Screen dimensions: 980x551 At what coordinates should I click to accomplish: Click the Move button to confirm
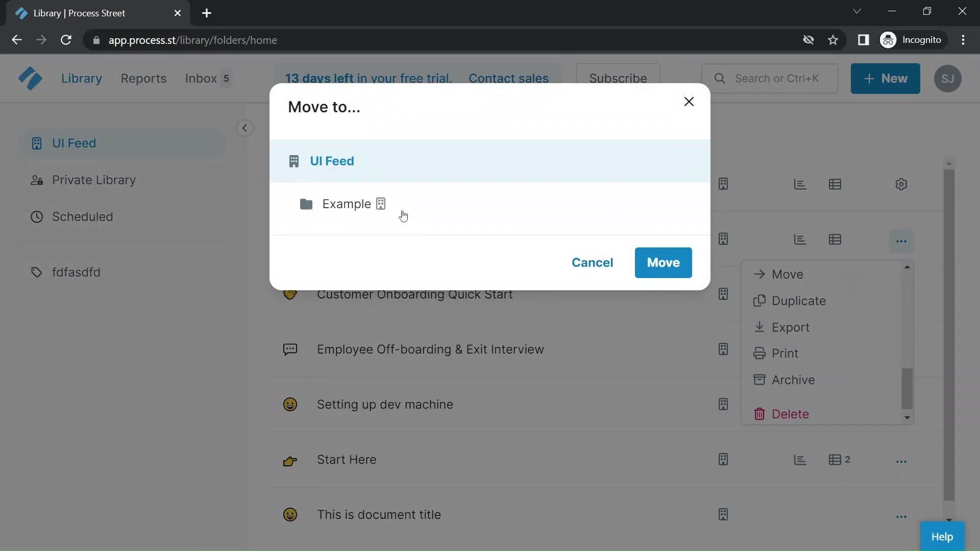click(x=664, y=262)
